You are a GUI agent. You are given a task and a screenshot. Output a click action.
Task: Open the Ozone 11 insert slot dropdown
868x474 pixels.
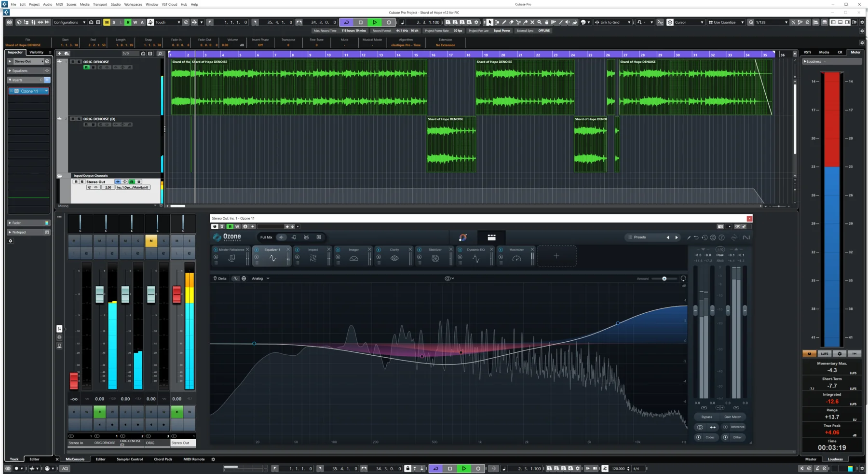46,91
